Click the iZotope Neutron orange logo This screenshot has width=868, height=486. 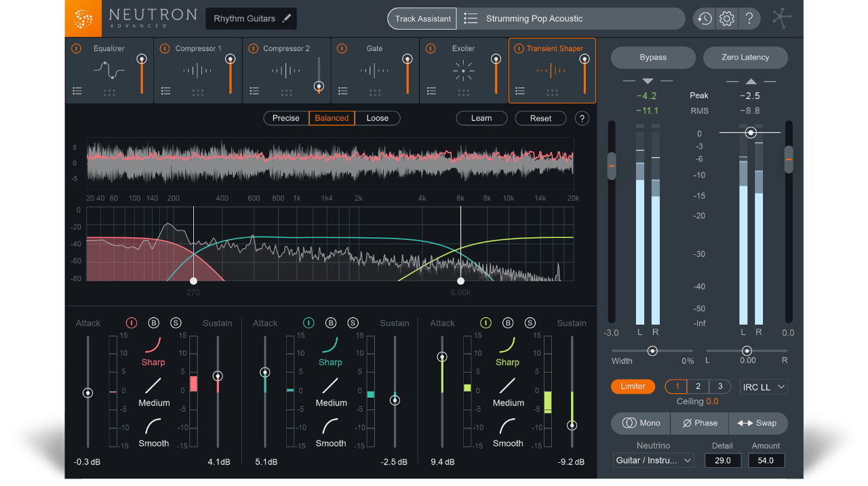click(x=83, y=18)
